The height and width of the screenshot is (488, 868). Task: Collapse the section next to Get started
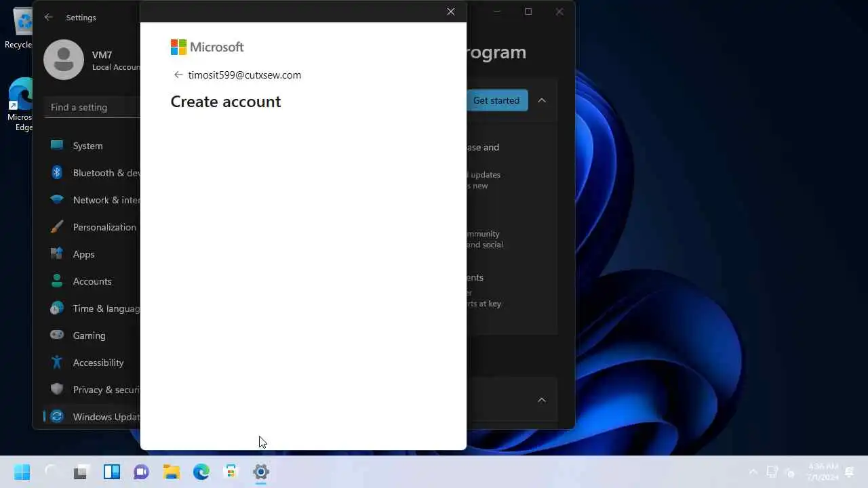click(x=542, y=100)
